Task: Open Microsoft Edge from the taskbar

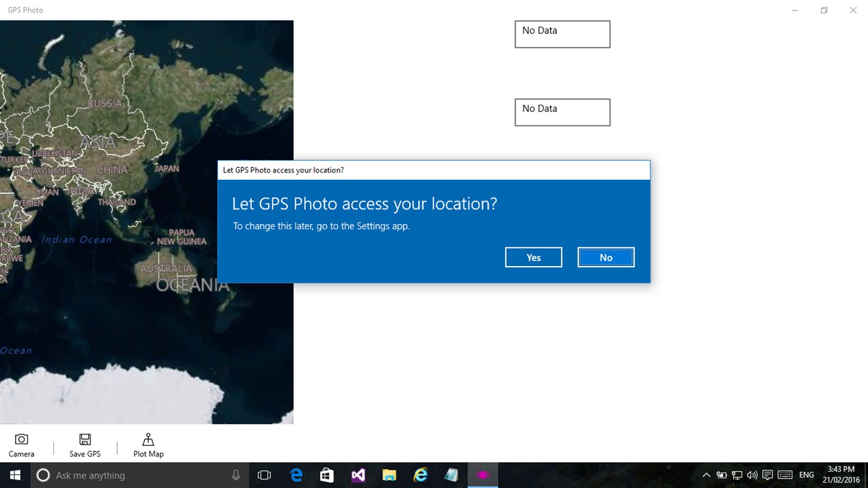Action: 296,475
